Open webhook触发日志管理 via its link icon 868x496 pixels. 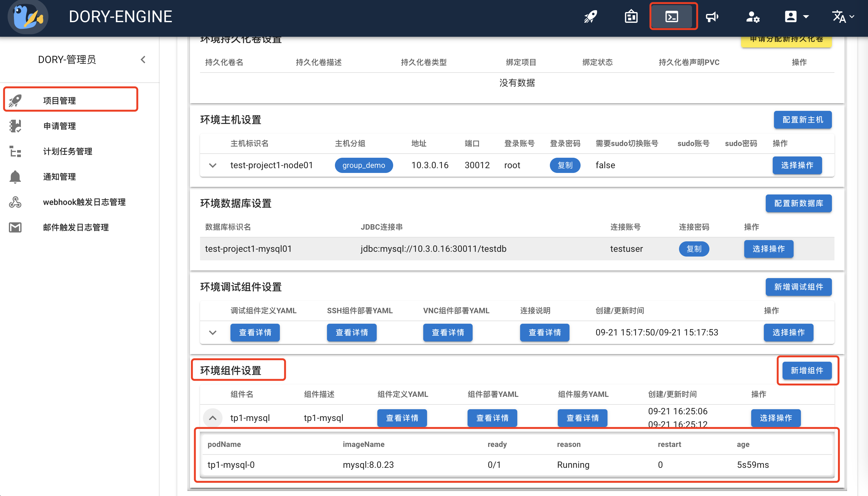[15, 202]
